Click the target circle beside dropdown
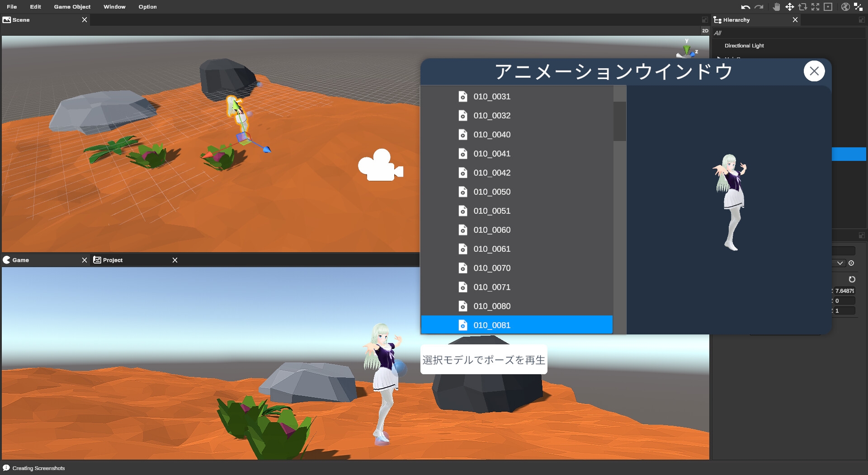Viewport: 868px width, 475px height. pos(851,263)
